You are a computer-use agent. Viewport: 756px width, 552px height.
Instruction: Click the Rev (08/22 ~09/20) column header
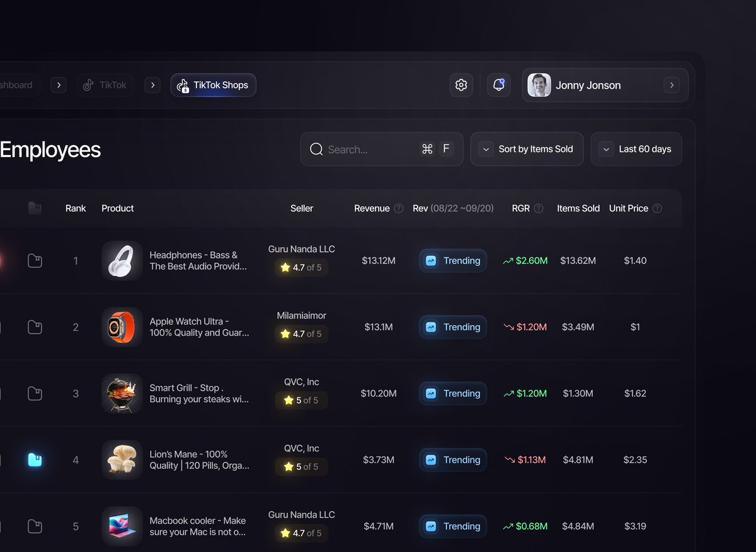click(453, 209)
